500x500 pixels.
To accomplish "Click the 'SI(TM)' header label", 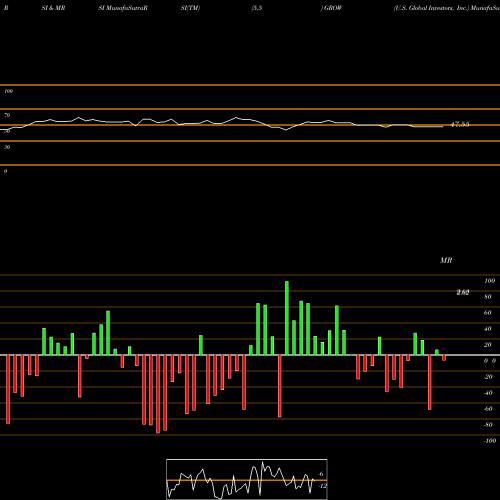I will coord(190,8).
